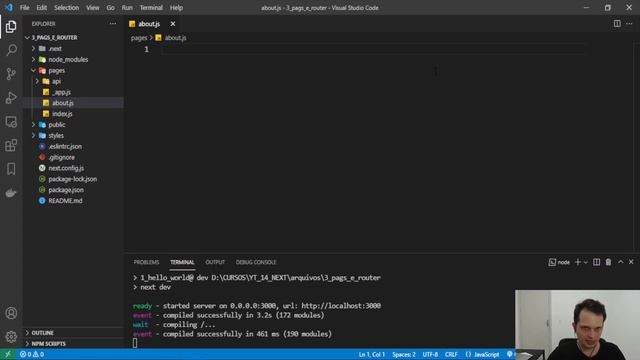
Task: Click the new terminal plus icon
Action: (578, 262)
